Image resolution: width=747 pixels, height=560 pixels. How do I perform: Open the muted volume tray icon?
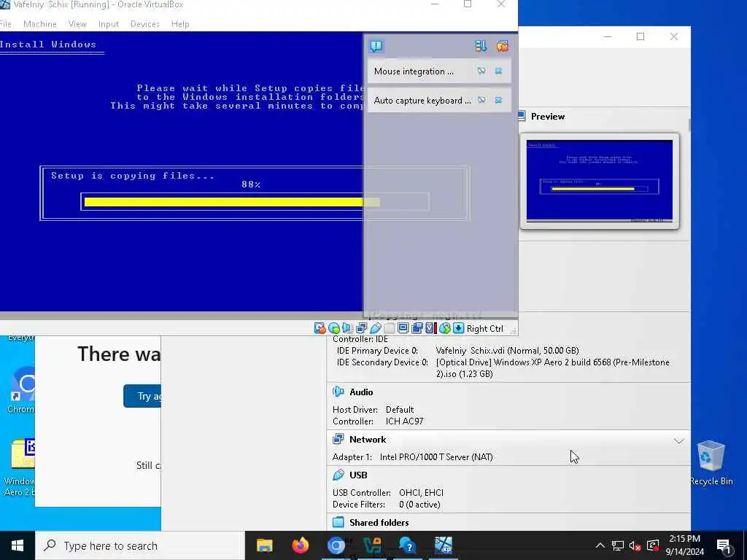[x=635, y=545]
